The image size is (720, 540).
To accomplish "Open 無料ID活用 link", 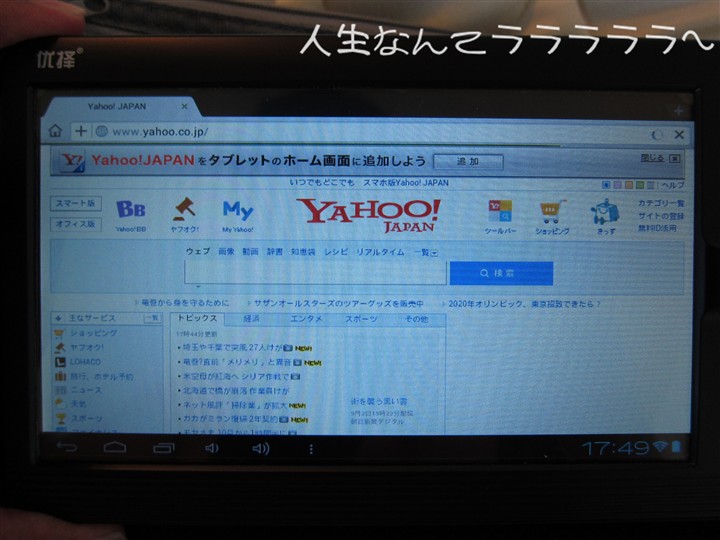I will (657, 228).
